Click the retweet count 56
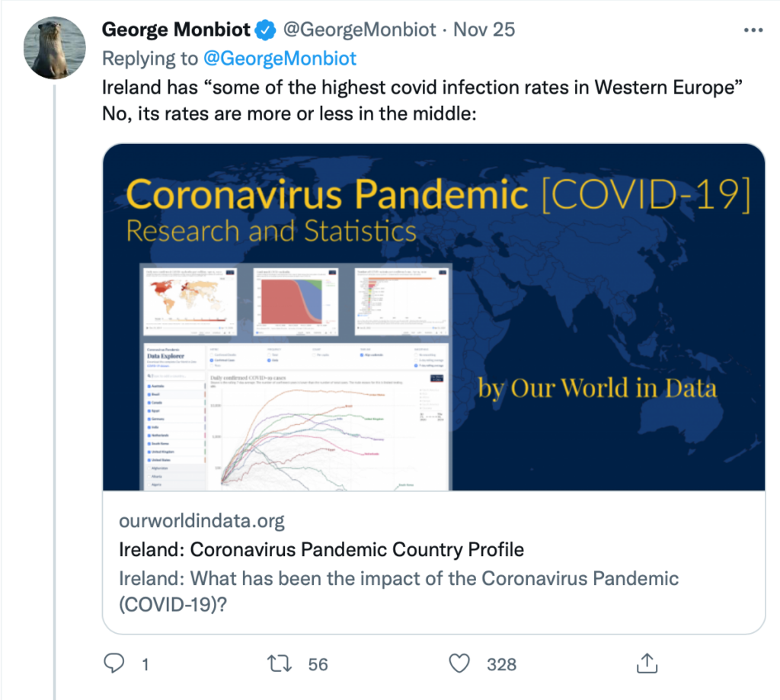 [318, 664]
